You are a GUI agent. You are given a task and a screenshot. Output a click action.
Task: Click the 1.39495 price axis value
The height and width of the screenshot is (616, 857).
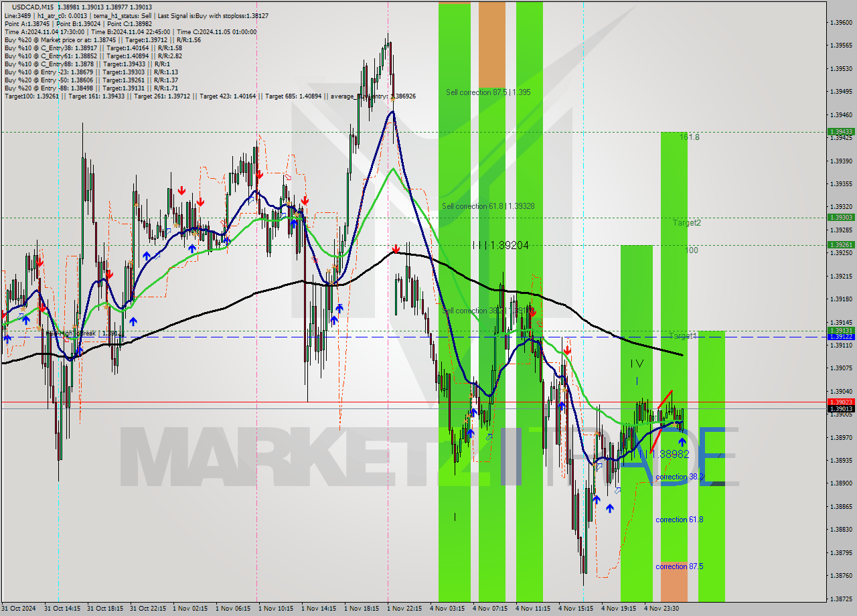[841, 92]
